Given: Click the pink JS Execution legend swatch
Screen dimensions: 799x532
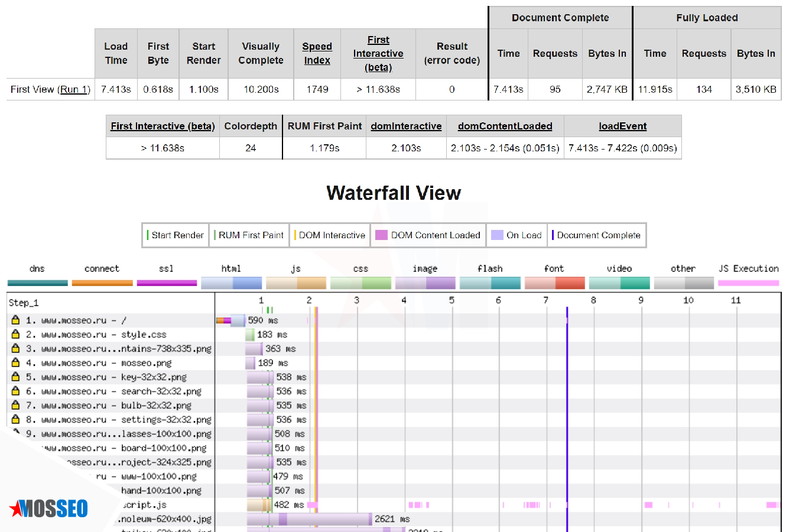Looking at the screenshot, I should point(748,283).
